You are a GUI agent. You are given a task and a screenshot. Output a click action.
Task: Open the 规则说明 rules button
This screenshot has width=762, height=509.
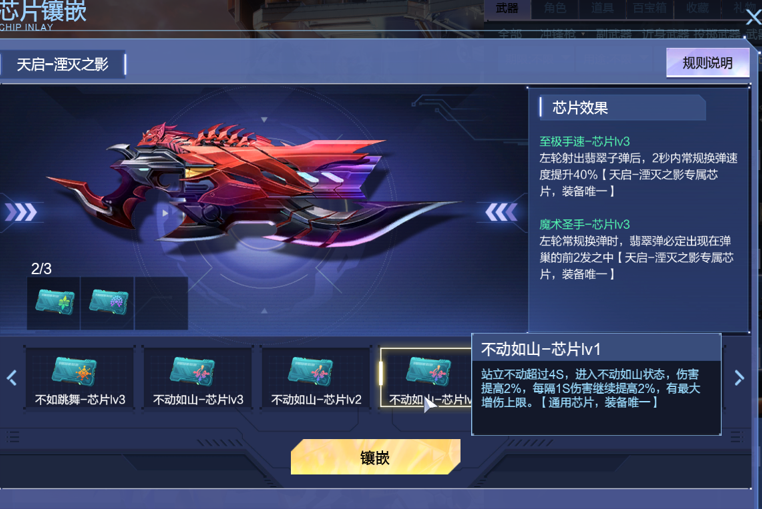coord(708,63)
